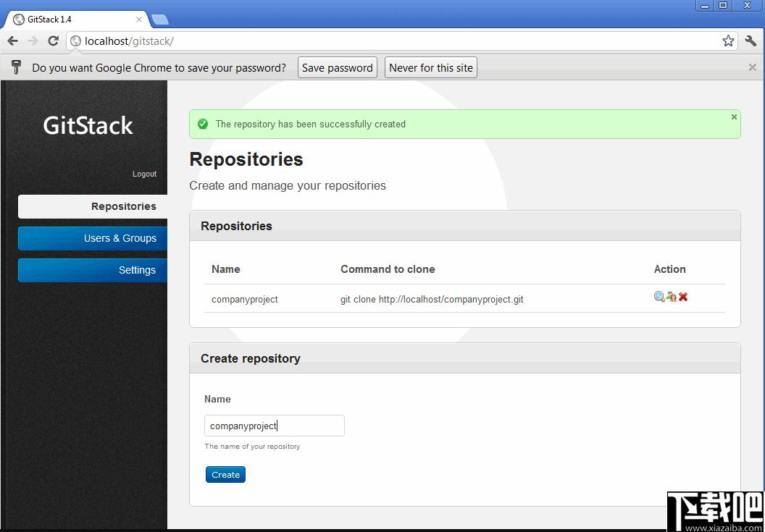This screenshot has height=532, width=765.
Task: Click the green checkmark success icon
Action: [203, 124]
